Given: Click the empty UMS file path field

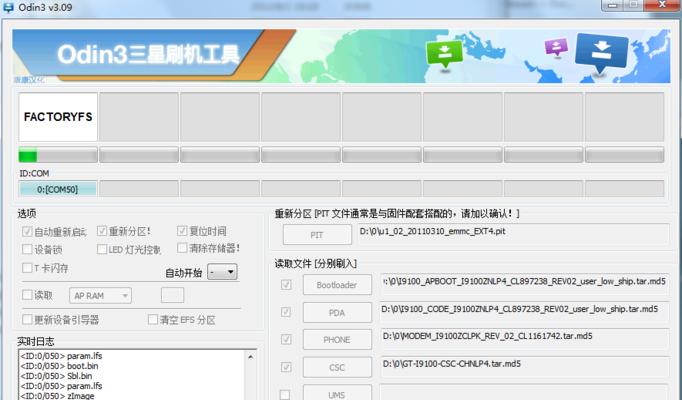Looking at the screenshot, I should (x=524, y=392).
